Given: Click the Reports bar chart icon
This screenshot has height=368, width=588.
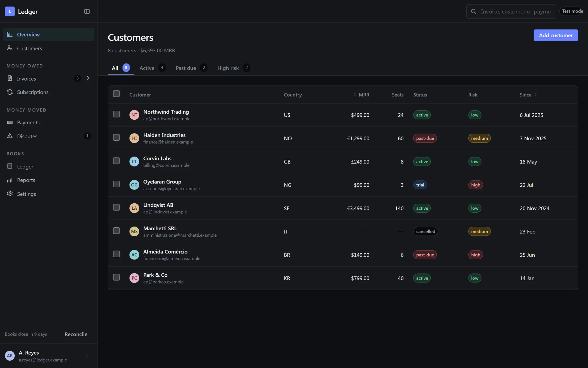Looking at the screenshot, I should click(10, 180).
